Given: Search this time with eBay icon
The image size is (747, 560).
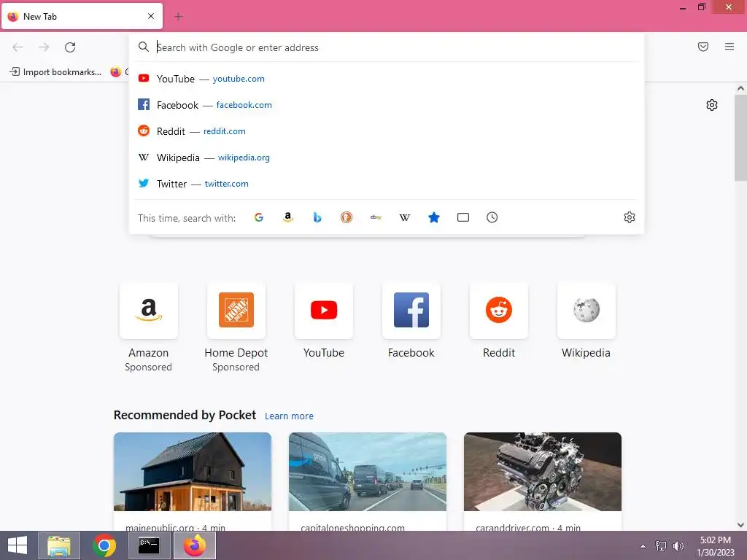Looking at the screenshot, I should click(376, 217).
